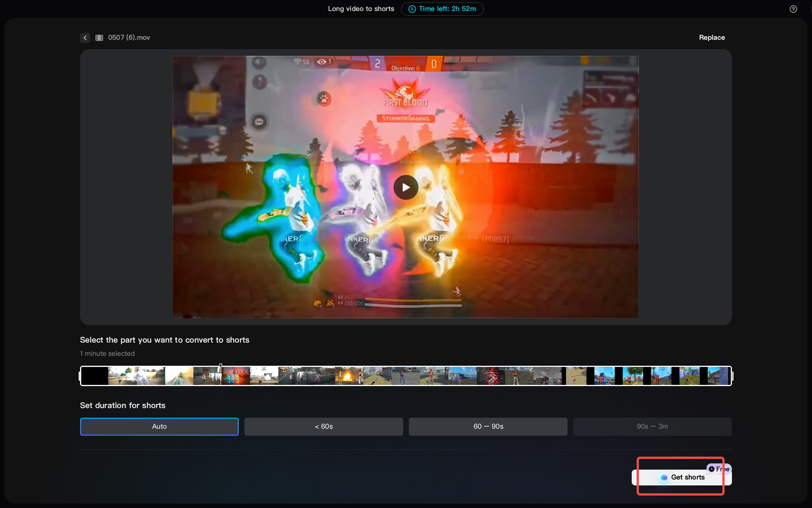The image size is (812, 508).
Task: Open help via the question mark icon
Action: (793, 9)
